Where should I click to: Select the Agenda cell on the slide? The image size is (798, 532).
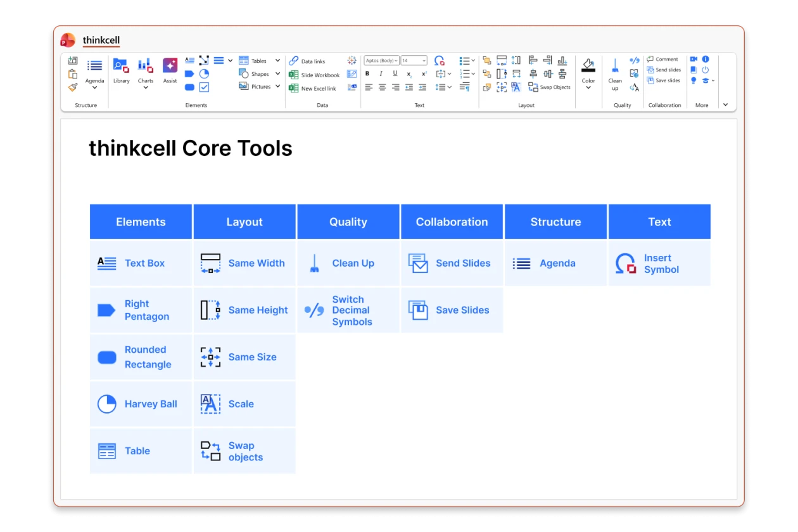coord(556,263)
